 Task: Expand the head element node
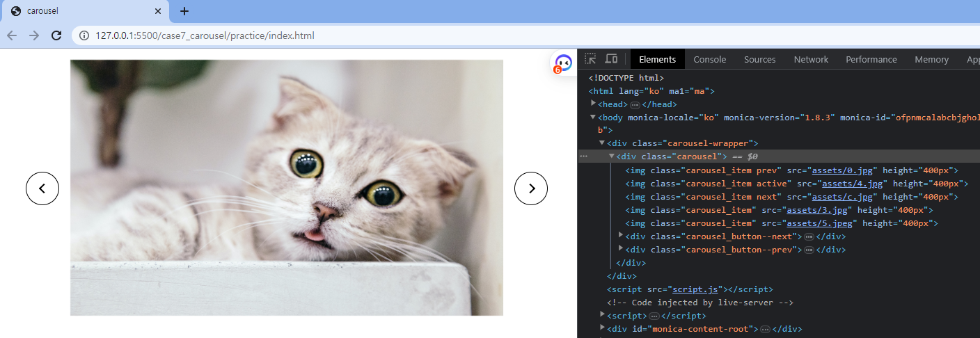pyautogui.click(x=593, y=104)
